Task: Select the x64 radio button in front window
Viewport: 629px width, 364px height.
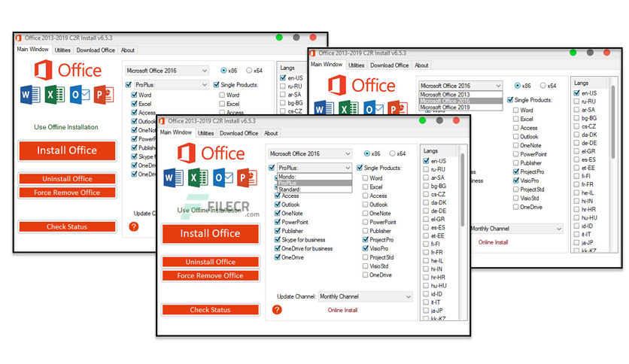Action: click(x=392, y=153)
